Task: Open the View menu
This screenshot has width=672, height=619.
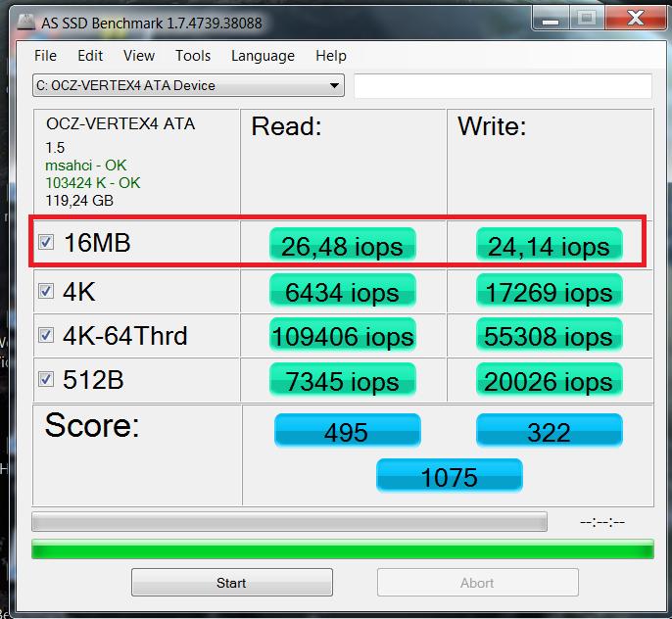Action: click(139, 56)
